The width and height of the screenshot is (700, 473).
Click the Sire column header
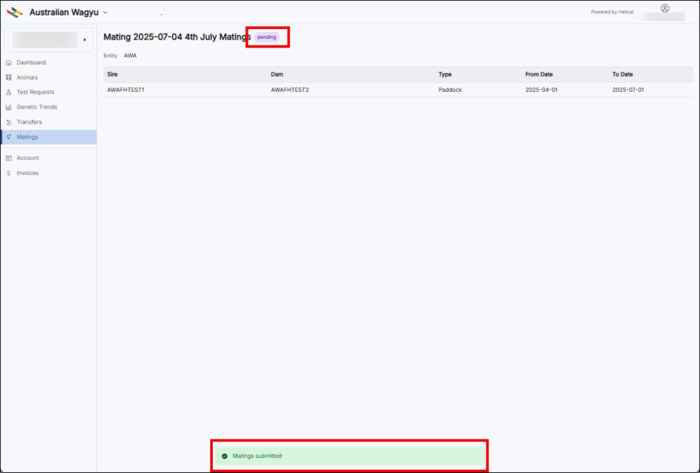[113, 74]
